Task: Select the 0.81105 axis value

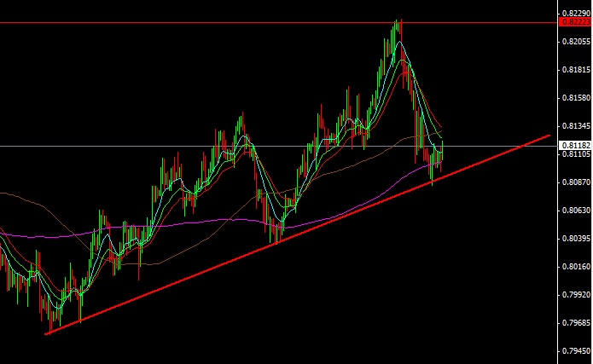Action: point(576,153)
